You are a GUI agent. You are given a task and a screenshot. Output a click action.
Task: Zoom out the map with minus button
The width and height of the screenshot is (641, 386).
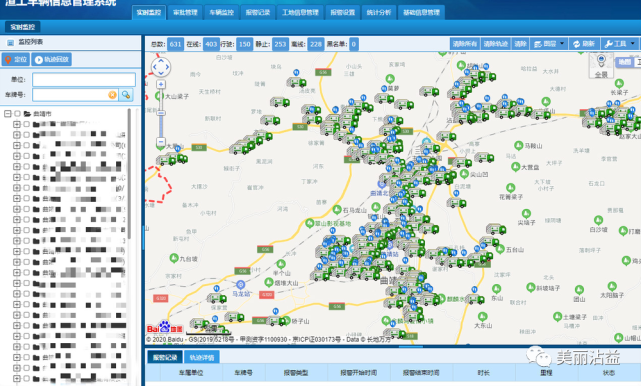(x=161, y=142)
